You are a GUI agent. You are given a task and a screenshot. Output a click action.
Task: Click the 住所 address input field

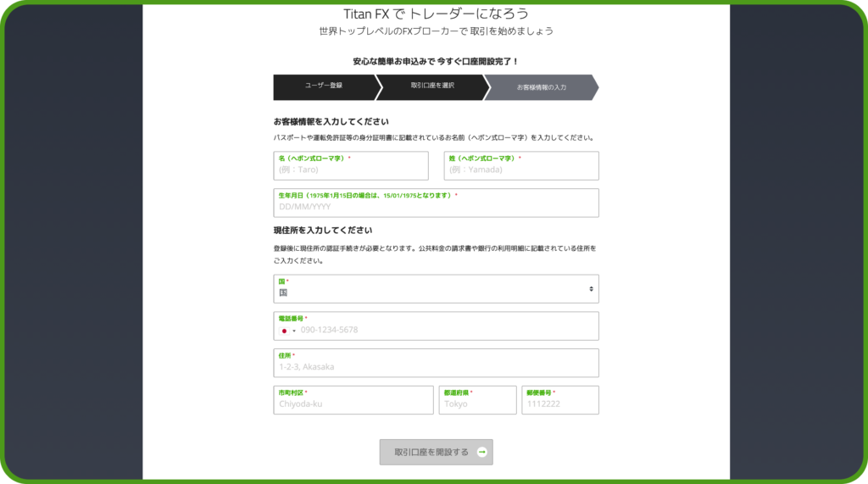pyautogui.click(x=437, y=363)
